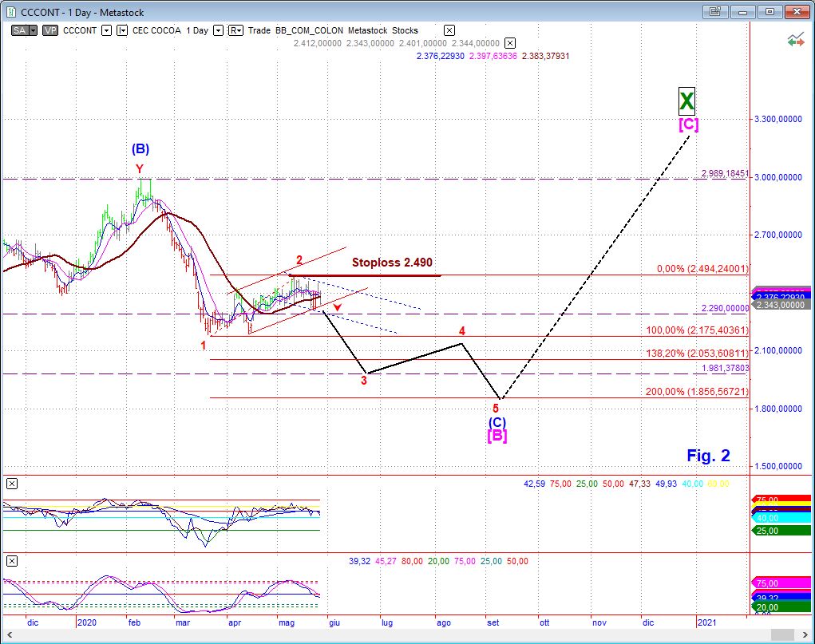Click the Metastock chart icon in title bar
The width and height of the screenshot is (815, 644).
10,11
